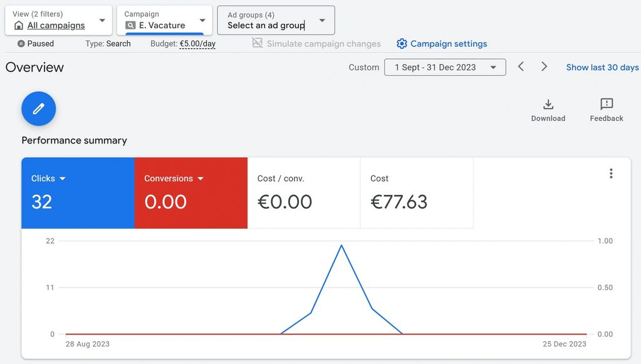This screenshot has height=364, width=641.
Task: Select the Cost / conv. metric tile
Action: pyautogui.click(x=304, y=193)
